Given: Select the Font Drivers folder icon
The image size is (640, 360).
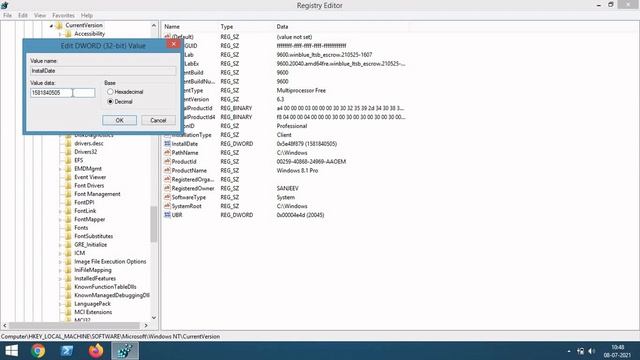Looking at the screenshot, I should coord(68,186).
